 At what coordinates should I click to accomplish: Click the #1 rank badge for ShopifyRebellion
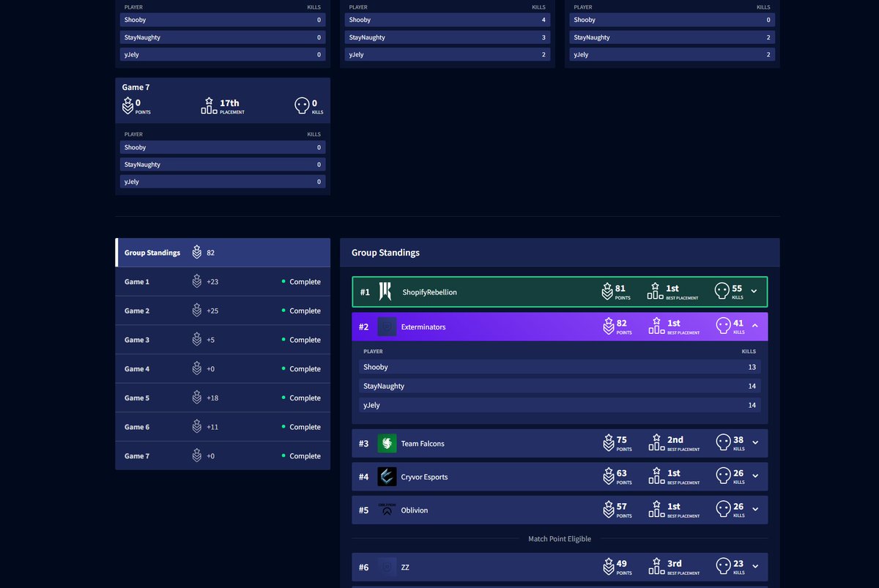coord(364,291)
